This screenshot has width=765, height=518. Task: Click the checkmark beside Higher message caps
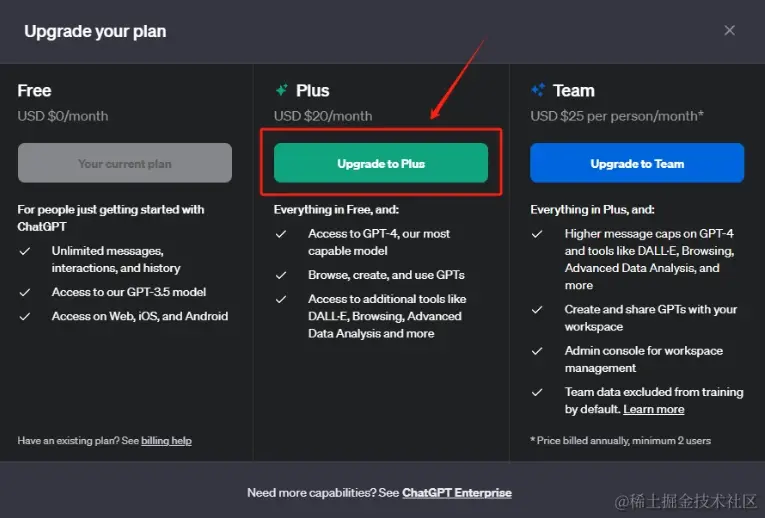pyautogui.click(x=538, y=234)
